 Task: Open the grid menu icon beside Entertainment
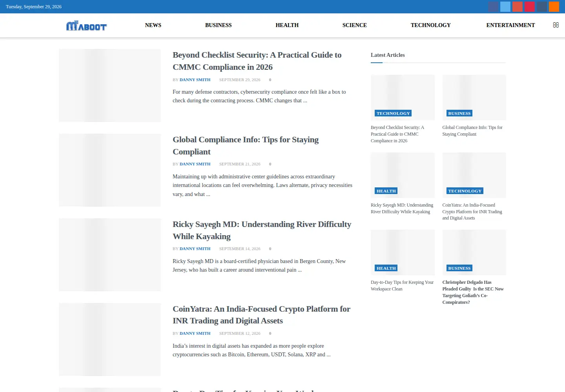pos(556,25)
